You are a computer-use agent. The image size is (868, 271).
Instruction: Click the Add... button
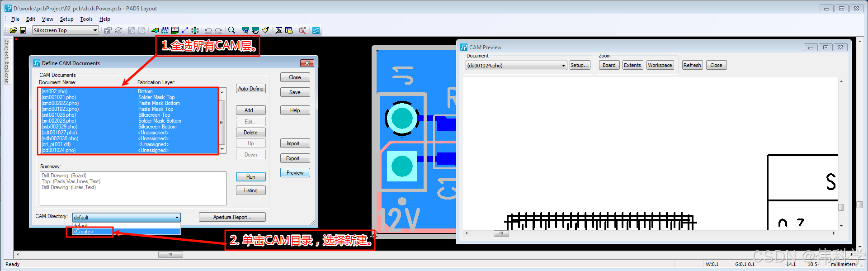(250, 110)
